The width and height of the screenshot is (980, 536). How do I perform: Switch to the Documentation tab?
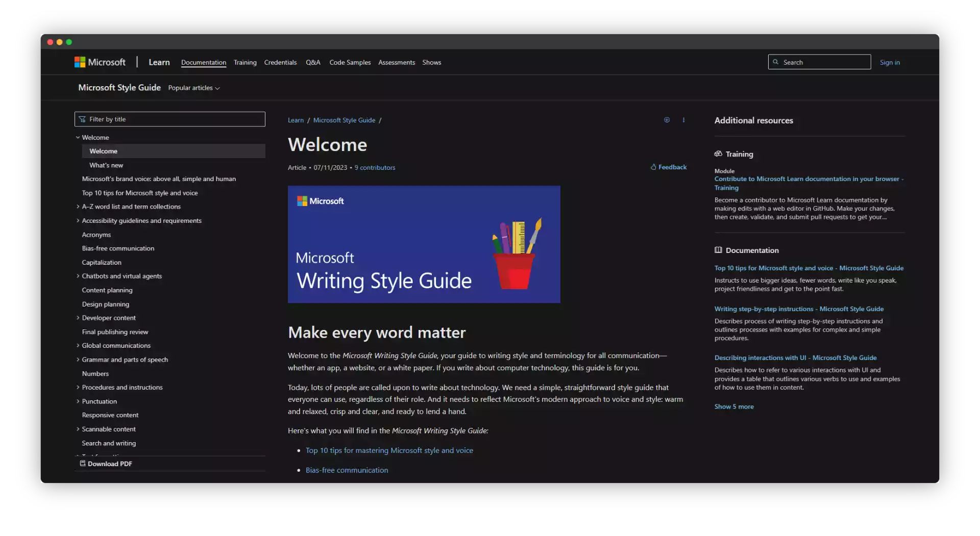coord(203,62)
